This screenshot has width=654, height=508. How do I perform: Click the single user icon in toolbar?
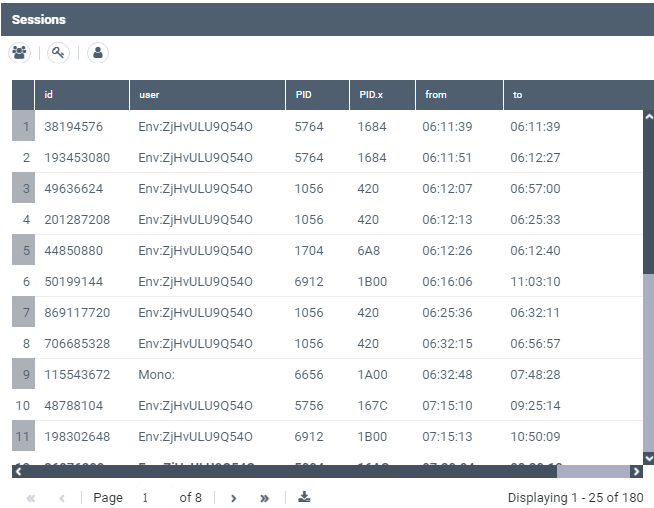97,53
